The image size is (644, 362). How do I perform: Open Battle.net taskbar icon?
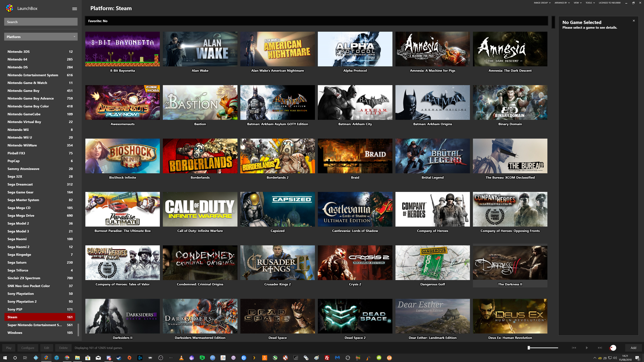[x=140, y=358]
